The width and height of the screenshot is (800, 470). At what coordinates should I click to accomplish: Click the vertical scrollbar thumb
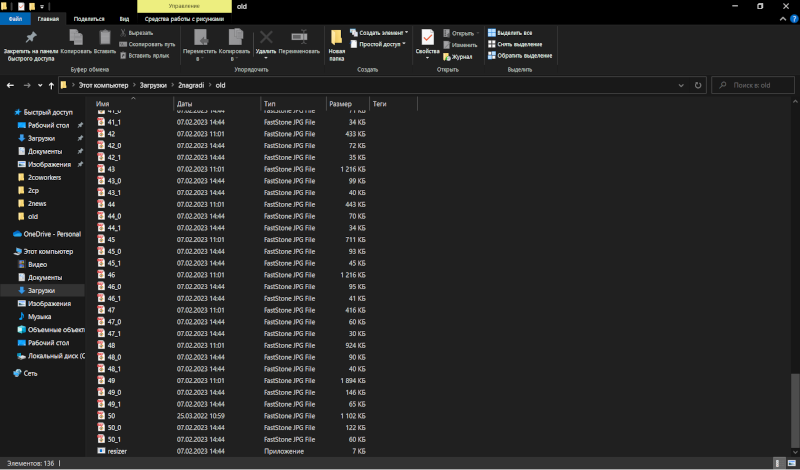[795, 409]
